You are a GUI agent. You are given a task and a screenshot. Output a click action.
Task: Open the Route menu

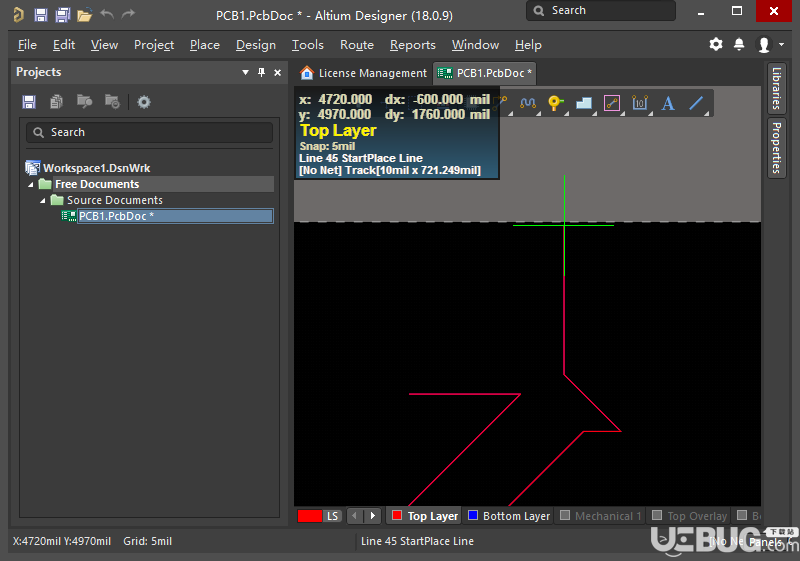coord(357,45)
